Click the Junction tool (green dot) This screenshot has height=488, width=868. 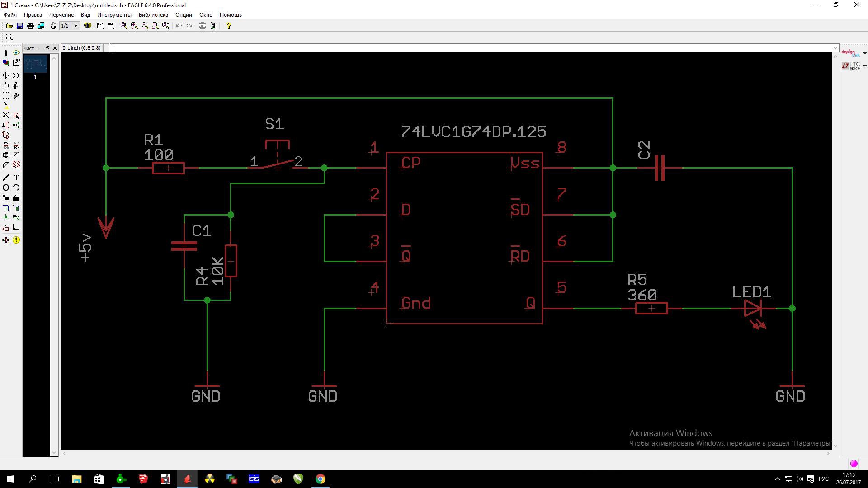click(6, 217)
